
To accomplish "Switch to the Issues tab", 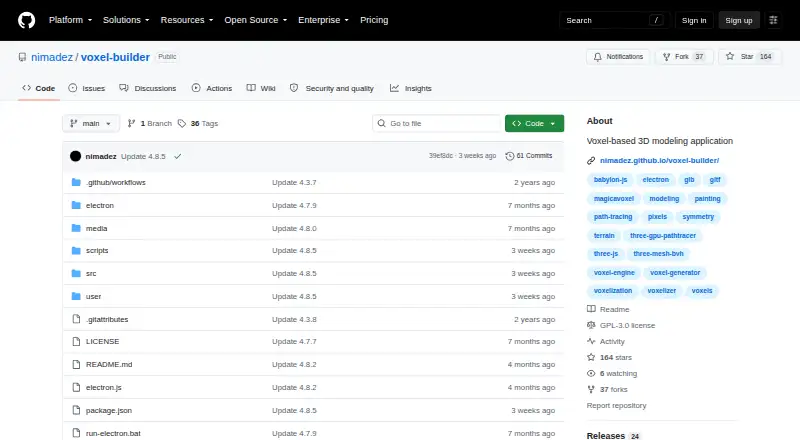I will (x=87, y=88).
